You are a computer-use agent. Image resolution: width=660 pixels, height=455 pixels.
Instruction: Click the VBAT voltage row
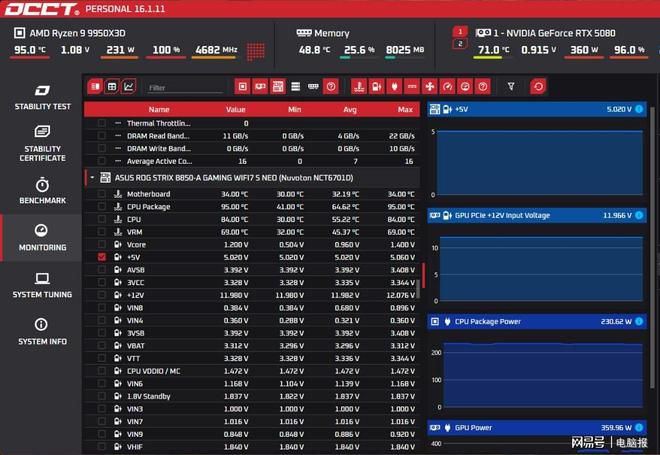click(252, 346)
